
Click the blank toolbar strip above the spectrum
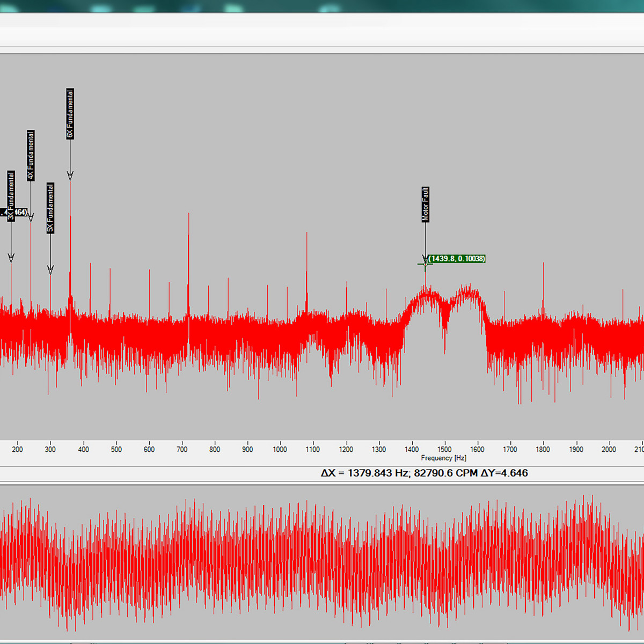coord(322,32)
